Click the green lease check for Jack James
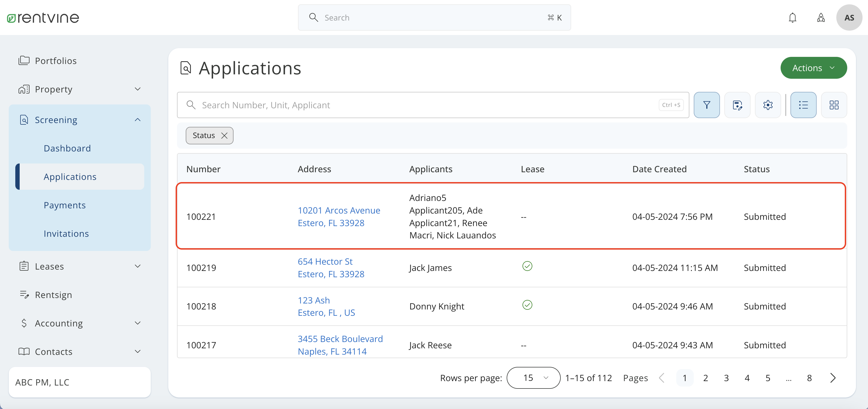Screen dimensions: 868x409 tap(527, 266)
